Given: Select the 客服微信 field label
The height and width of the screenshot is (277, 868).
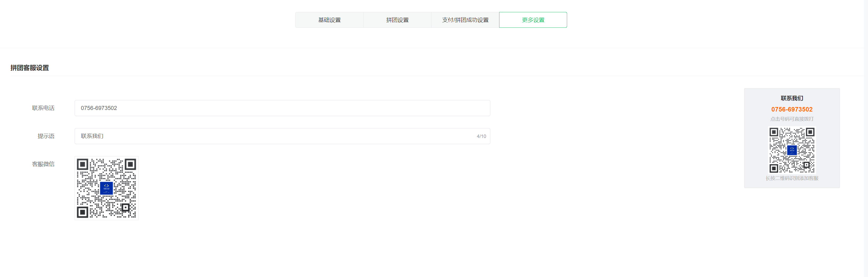Looking at the screenshot, I should [x=43, y=164].
